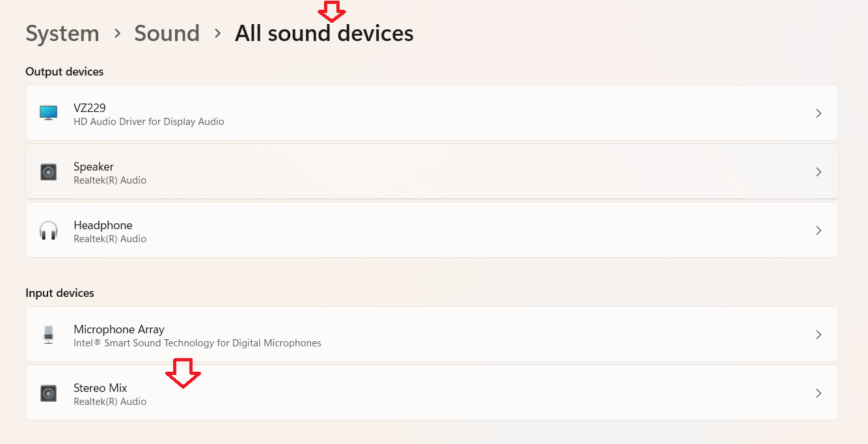The height and width of the screenshot is (444, 868).
Task: Click the Microphone Array mic icon
Action: click(49, 335)
